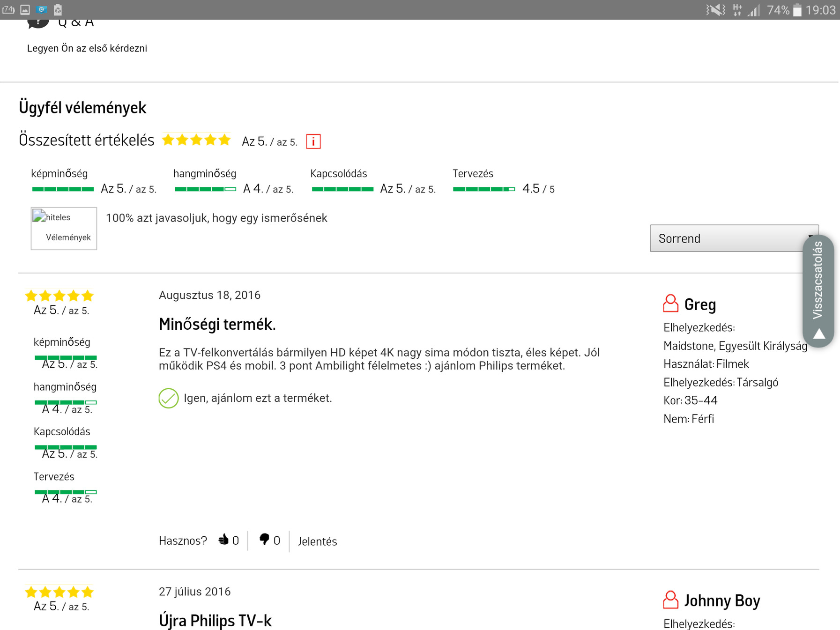The width and height of the screenshot is (840, 630).
Task: Open Greg's reviewer profile name
Action: coord(700,304)
